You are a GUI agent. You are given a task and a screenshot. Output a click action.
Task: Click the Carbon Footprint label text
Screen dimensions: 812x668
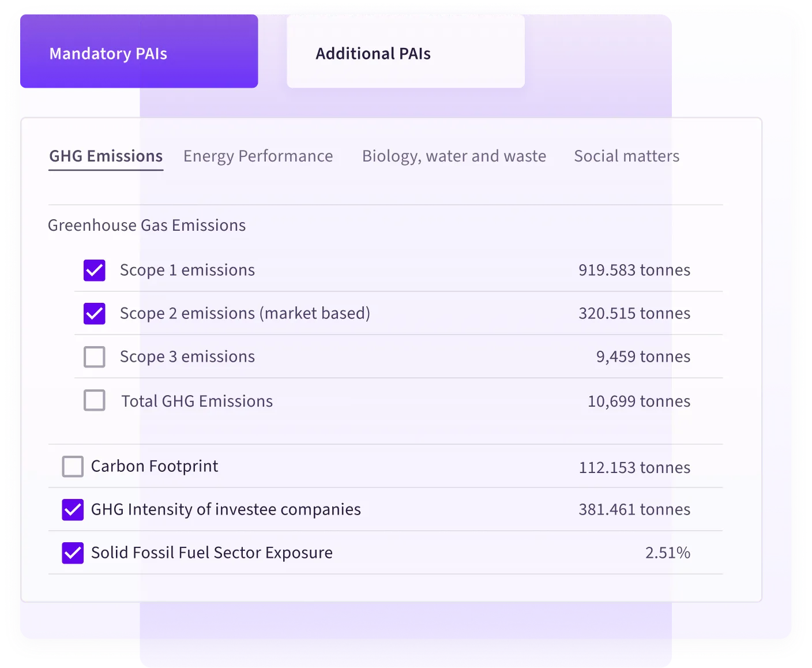155,467
